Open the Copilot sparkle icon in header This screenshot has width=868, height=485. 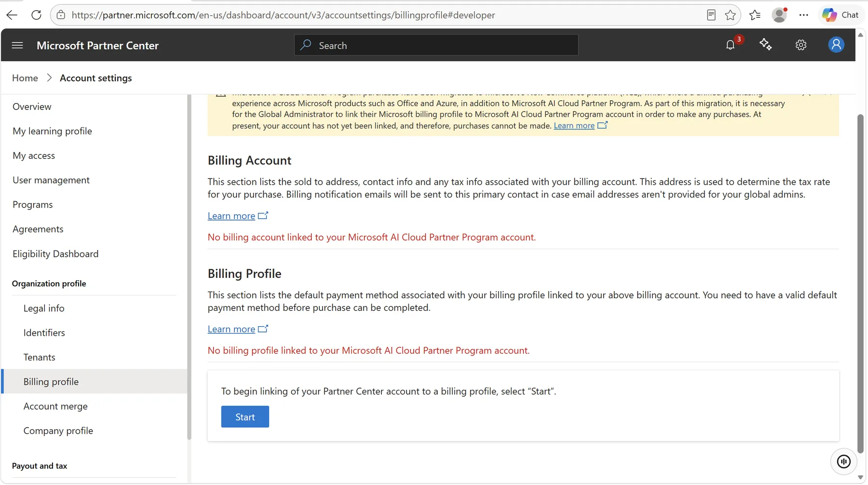(766, 45)
